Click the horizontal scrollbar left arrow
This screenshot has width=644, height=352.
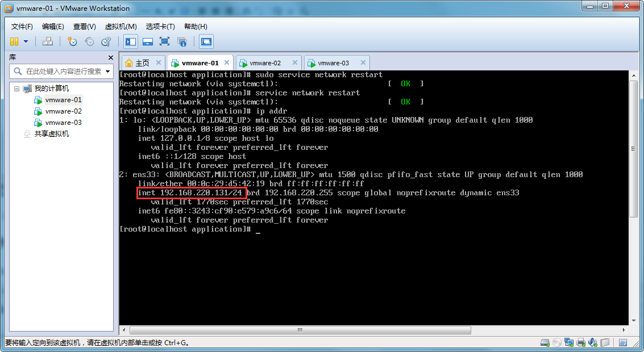(124, 330)
